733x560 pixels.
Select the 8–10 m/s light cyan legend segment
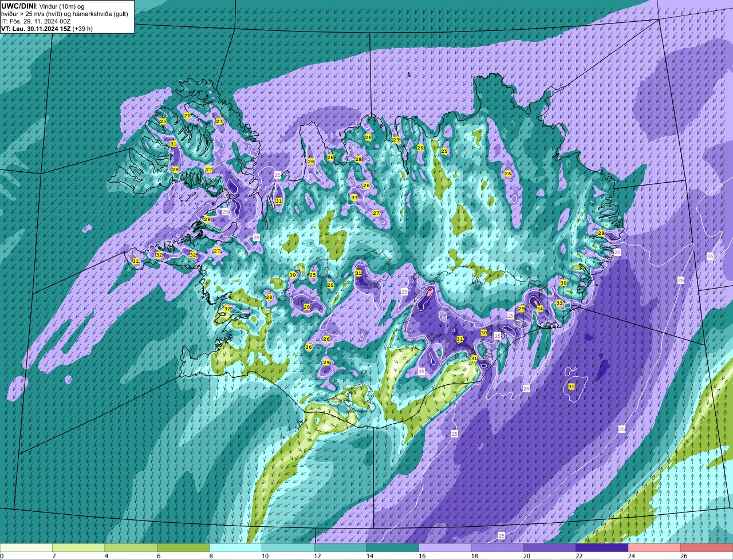pyautogui.click(x=236, y=547)
